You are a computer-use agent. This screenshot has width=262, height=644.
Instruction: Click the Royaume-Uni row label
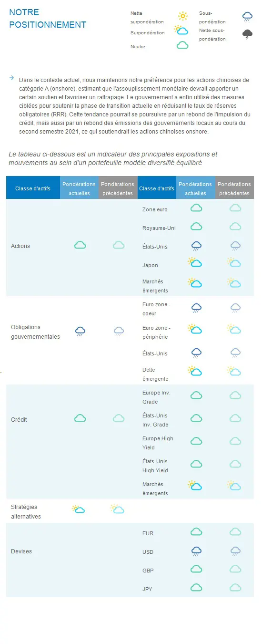point(159,228)
